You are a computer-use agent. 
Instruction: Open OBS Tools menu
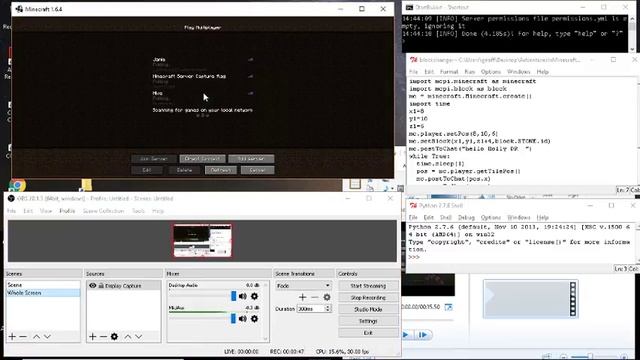(138, 211)
